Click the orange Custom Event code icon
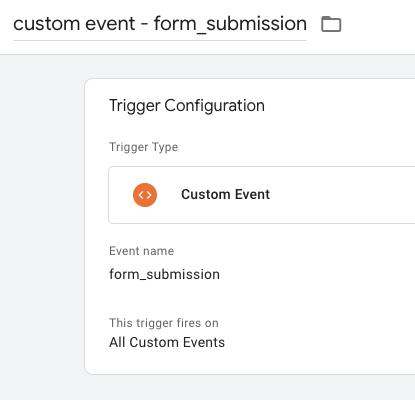The height and width of the screenshot is (400, 415). coord(145,195)
